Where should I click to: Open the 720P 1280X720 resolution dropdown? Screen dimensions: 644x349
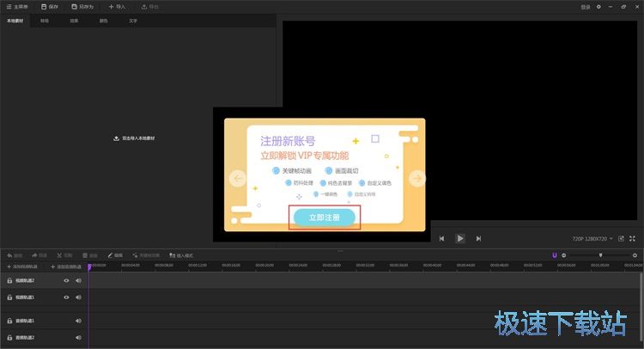pyautogui.click(x=592, y=238)
